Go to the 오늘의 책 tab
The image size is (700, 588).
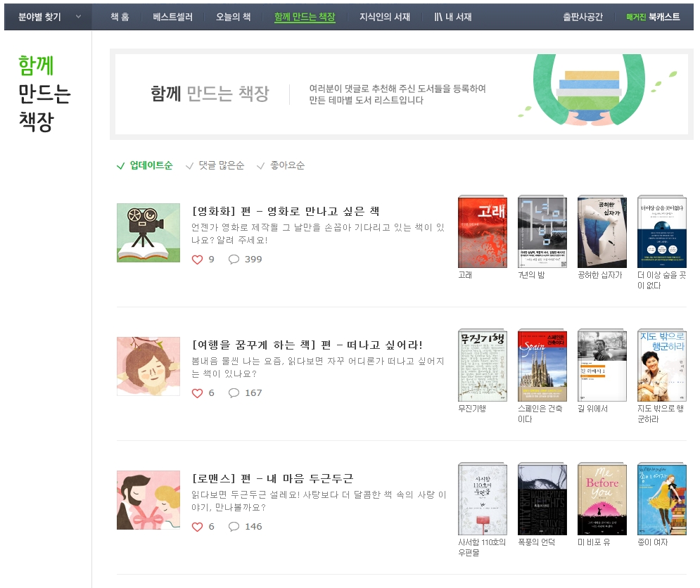coord(233,17)
